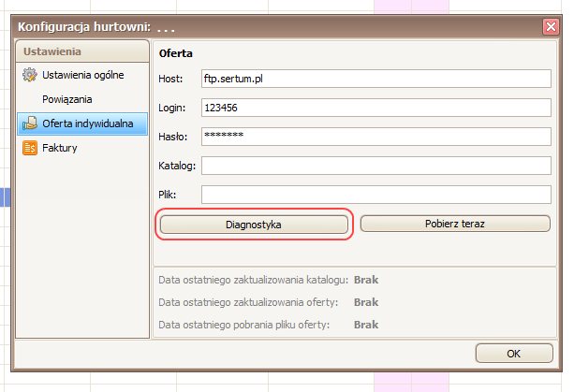Click the empty Plik input field

coord(375,195)
